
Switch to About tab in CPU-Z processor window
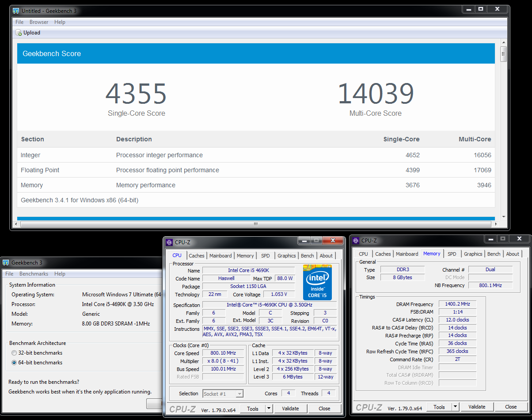pyautogui.click(x=326, y=256)
